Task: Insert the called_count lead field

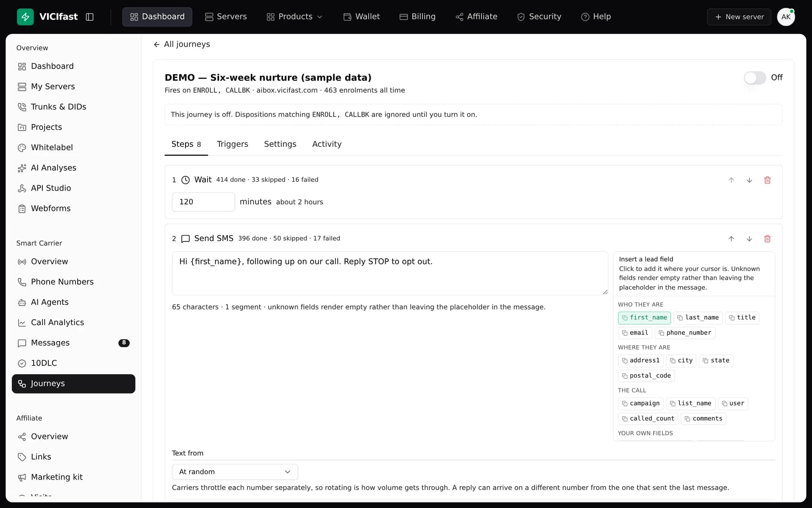Action: (648, 419)
